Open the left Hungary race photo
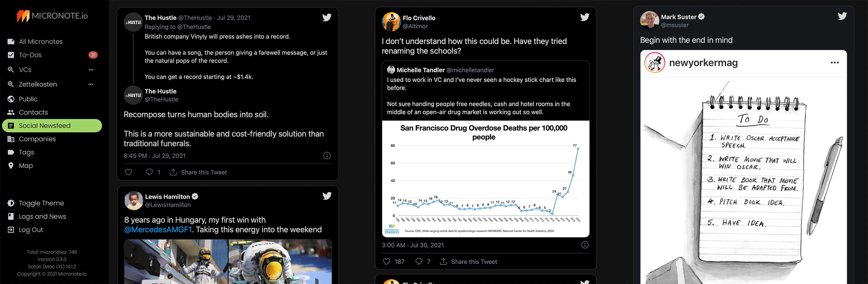Viewport: 868px width, 284px height. click(x=176, y=261)
